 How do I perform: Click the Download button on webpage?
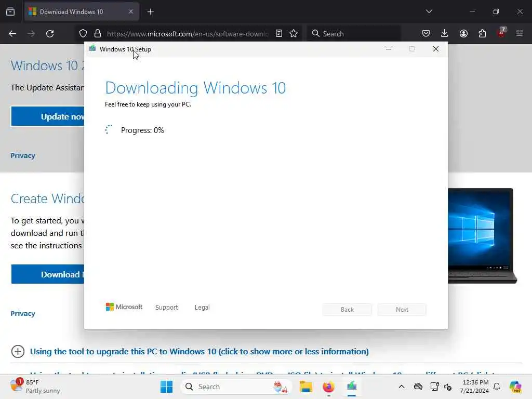(47, 274)
